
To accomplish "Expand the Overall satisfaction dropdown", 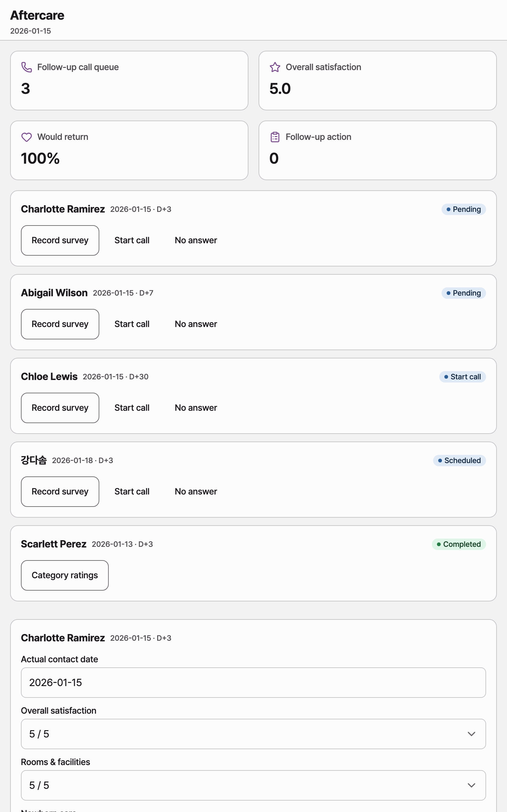I will point(253,734).
